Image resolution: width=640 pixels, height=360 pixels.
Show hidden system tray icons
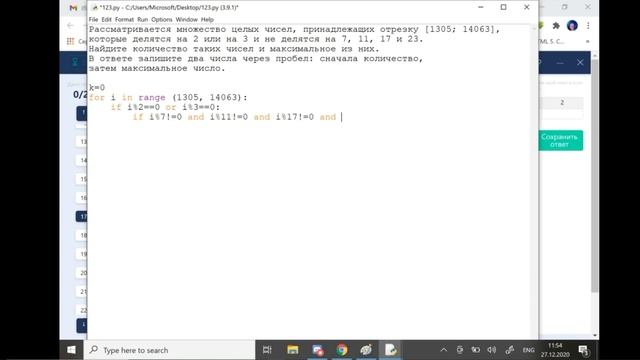click(x=444, y=350)
